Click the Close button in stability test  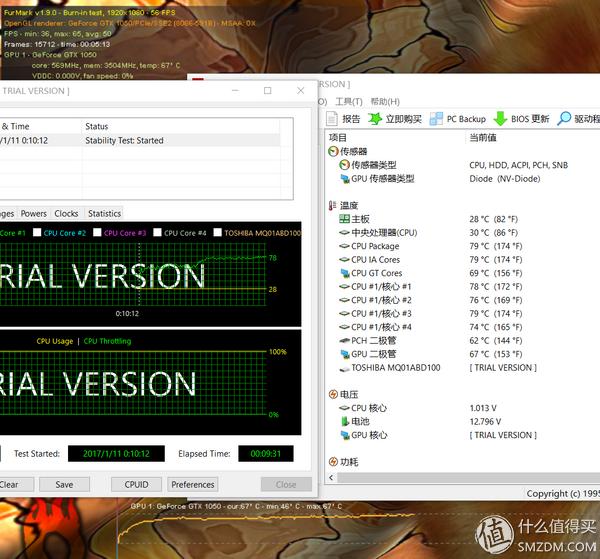(x=286, y=484)
